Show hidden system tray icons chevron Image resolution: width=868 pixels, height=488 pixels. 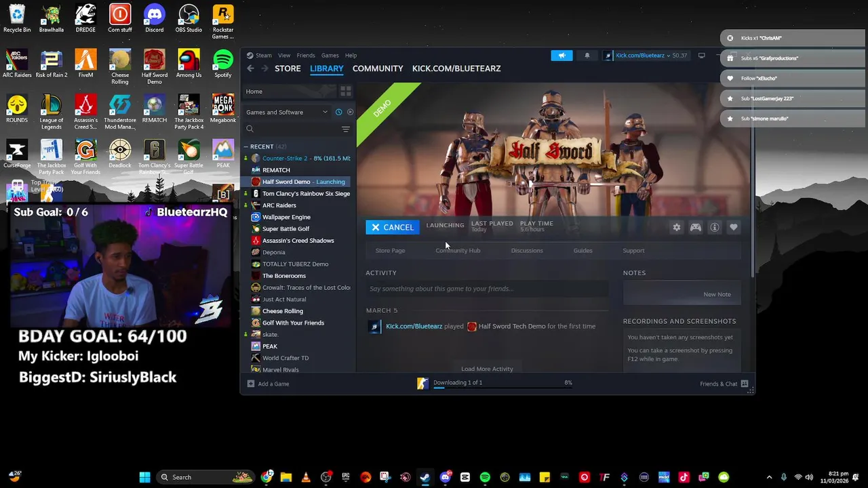[x=769, y=477]
